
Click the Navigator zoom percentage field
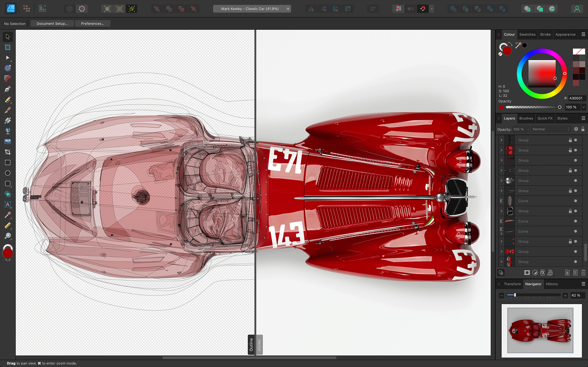(x=578, y=295)
